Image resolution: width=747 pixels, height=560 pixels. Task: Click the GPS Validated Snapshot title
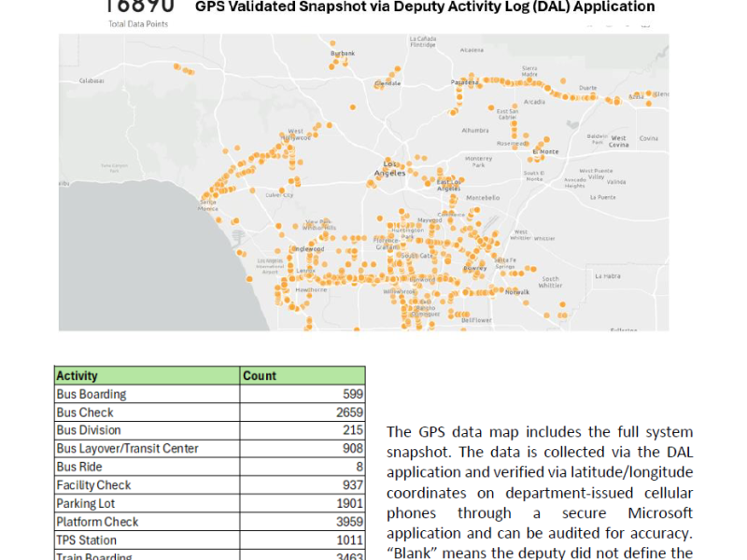[425, 7]
